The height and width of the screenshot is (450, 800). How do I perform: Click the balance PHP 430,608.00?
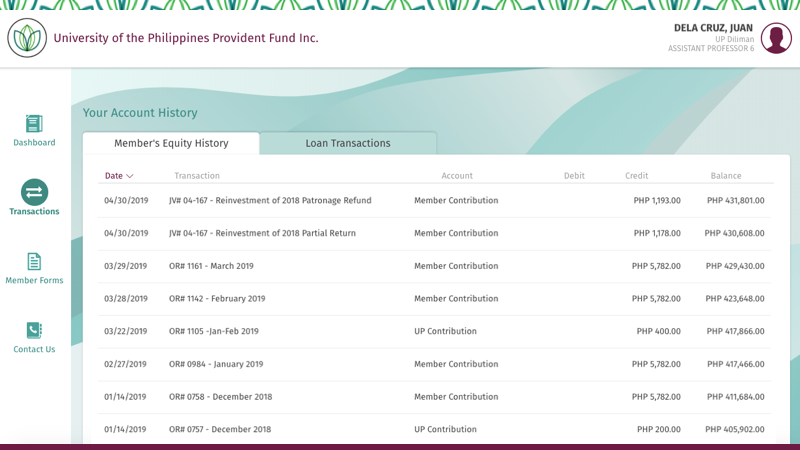(x=735, y=233)
